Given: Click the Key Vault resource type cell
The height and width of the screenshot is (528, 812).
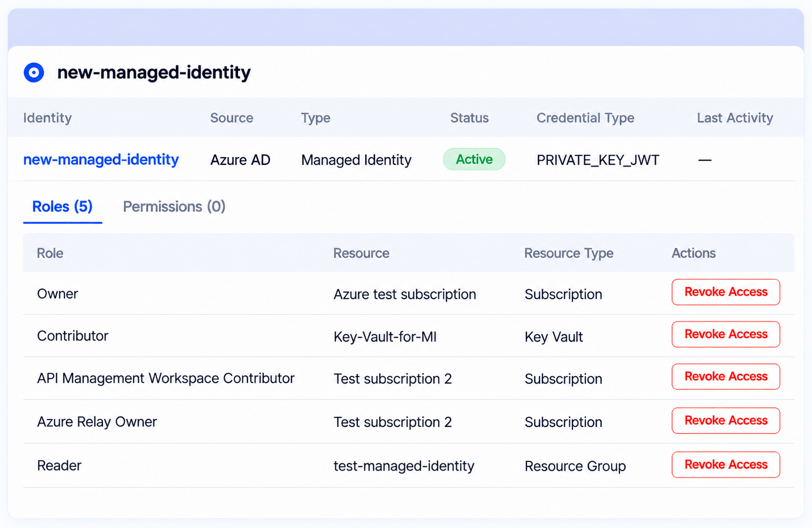Looking at the screenshot, I should click(554, 337).
